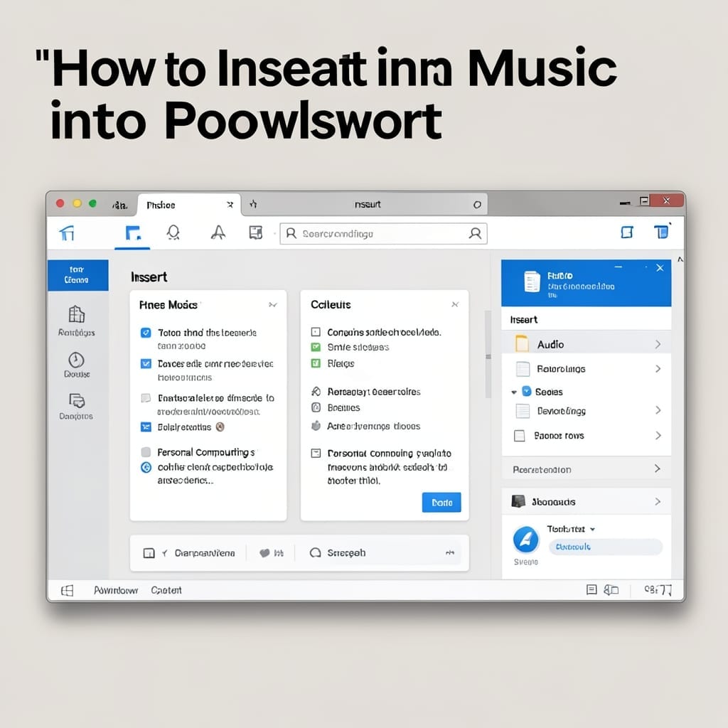
Task: Click the scroll-up arrow beside the side panel
Action: click(x=680, y=259)
